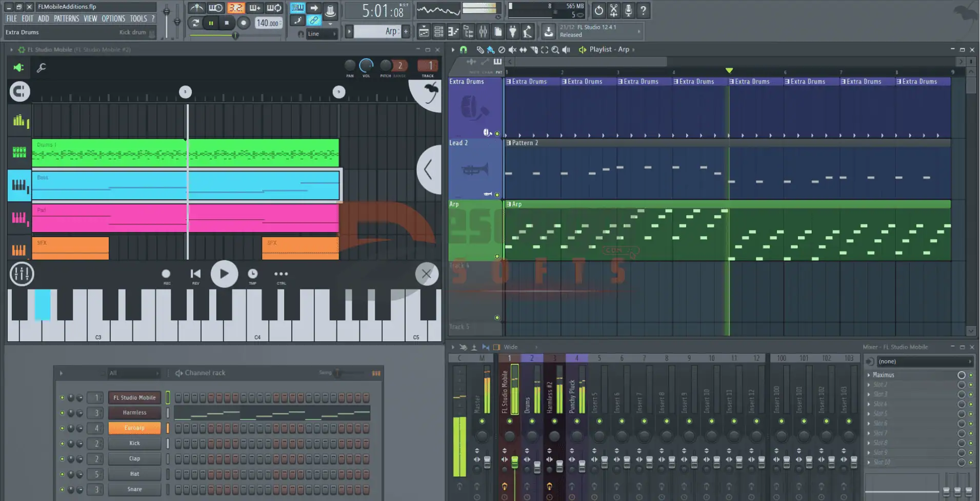The width and height of the screenshot is (980, 501).
Task: Open the Line snap dropdown
Action: tap(322, 34)
